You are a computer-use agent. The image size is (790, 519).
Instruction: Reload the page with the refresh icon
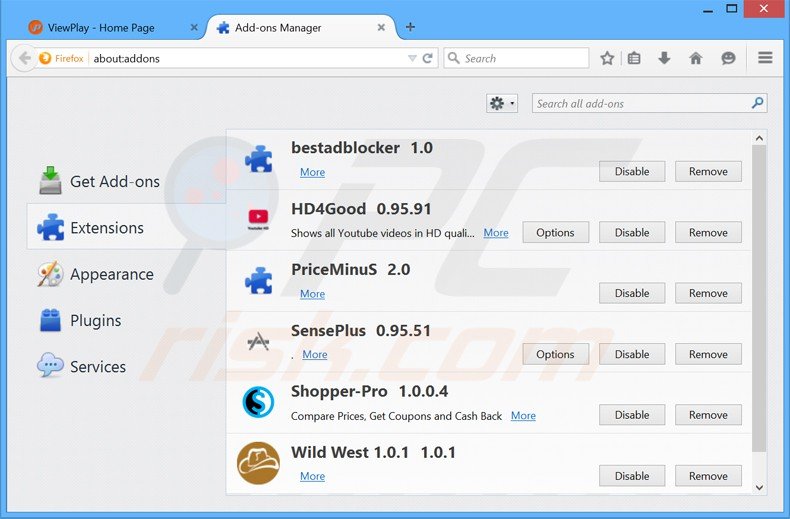(428, 58)
